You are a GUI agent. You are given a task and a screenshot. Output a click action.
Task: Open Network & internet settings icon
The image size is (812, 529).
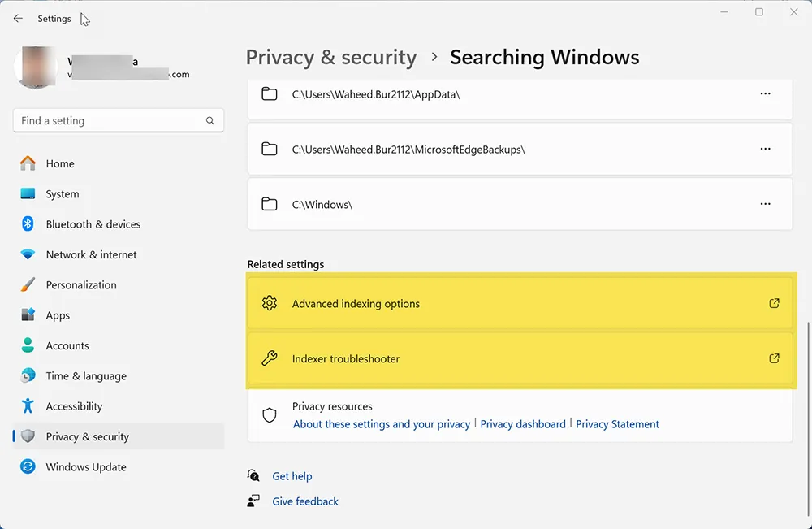pyautogui.click(x=27, y=254)
